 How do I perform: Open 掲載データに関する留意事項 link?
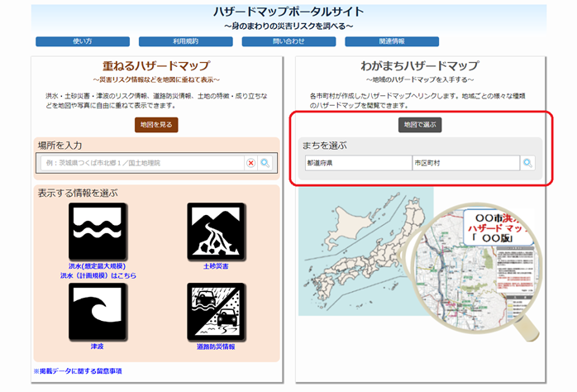(x=78, y=371)
